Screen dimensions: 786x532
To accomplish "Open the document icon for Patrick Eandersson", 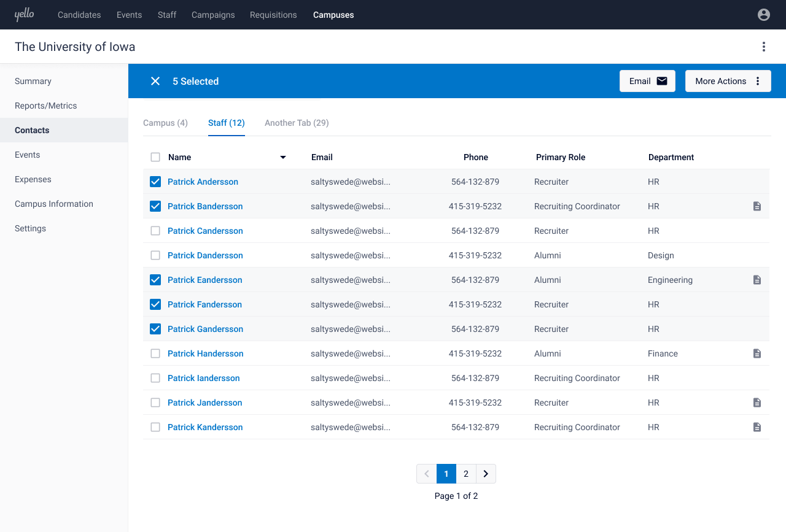I will (x=757, y=280).
